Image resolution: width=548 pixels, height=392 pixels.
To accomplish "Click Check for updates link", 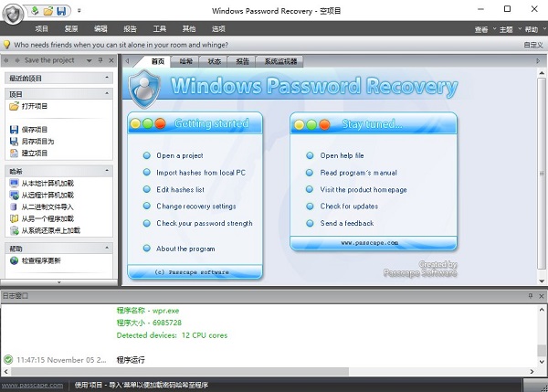I will click(349, 207).
